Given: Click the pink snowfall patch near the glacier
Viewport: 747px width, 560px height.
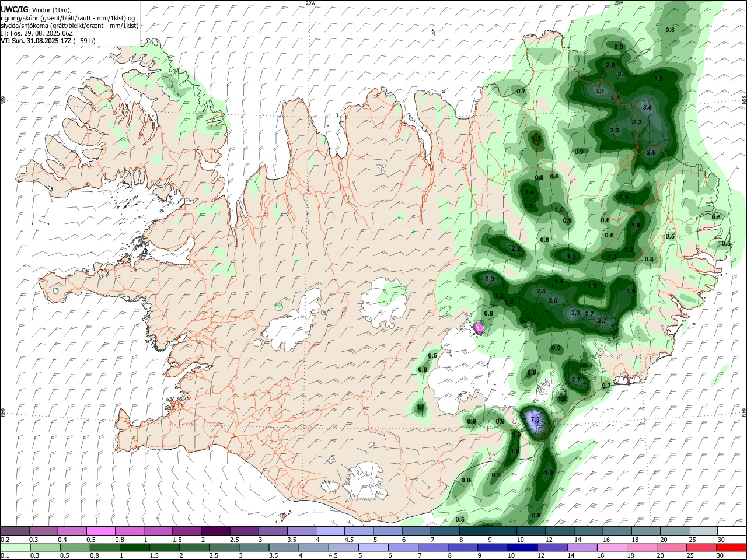Looking at the screenshot, I should [479, 328].
